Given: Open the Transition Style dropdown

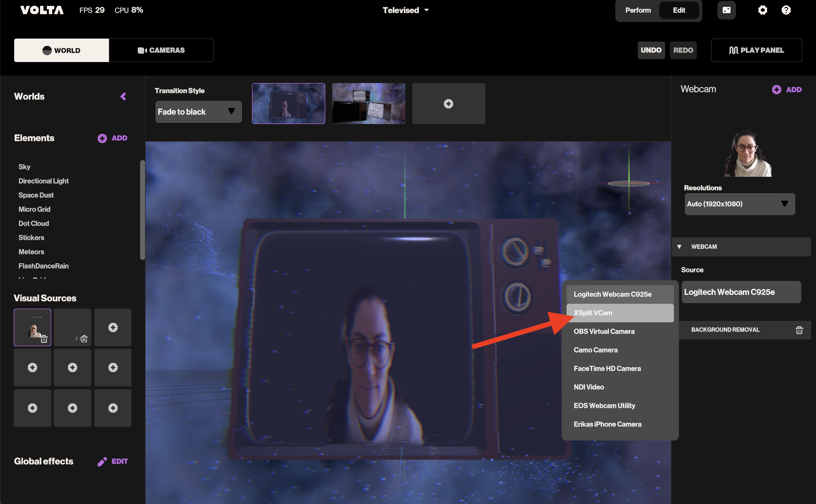Looking at the screenshot, I should point(198,112).
